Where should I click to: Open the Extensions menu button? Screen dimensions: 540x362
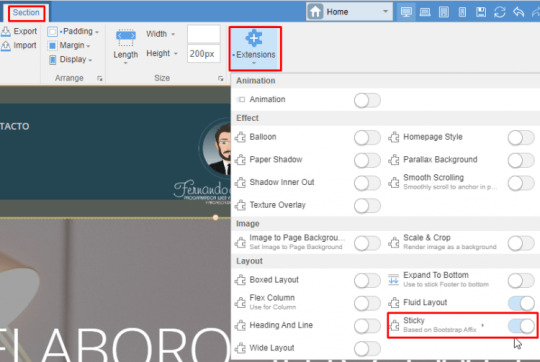(255, 49)
